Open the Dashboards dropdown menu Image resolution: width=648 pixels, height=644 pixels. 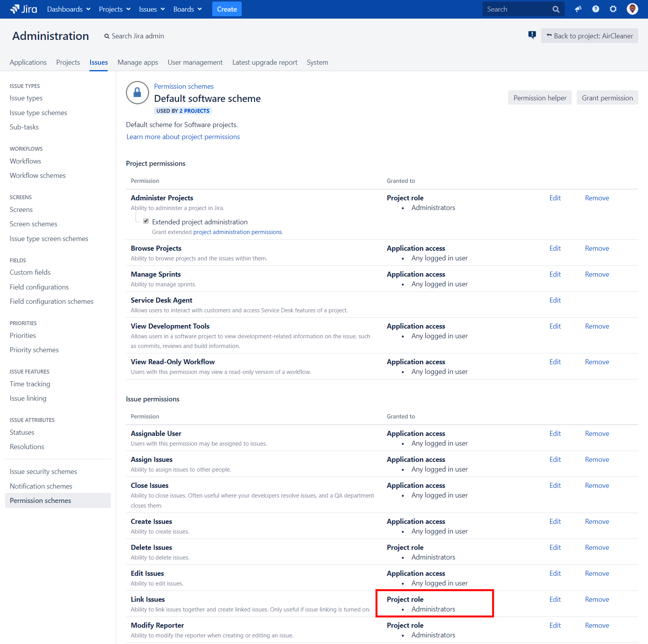[x=68, y=9]
